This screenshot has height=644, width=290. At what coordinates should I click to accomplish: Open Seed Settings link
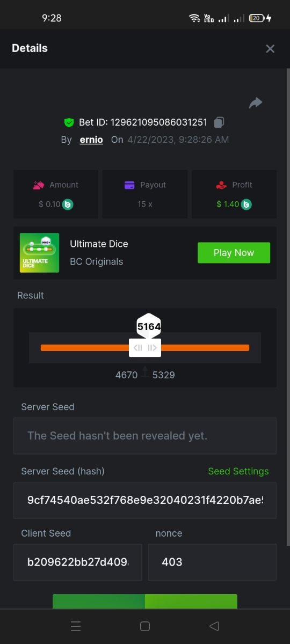238,471
